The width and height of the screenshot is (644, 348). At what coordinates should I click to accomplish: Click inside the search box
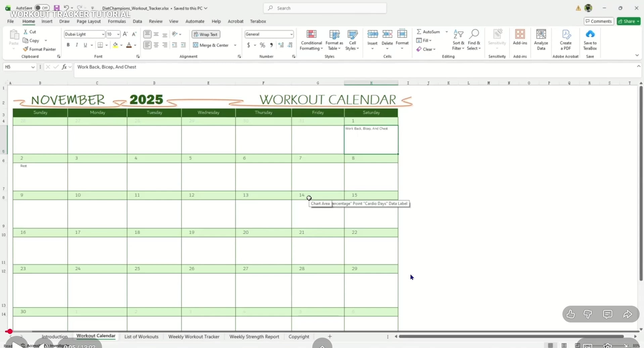pos(324,8)
